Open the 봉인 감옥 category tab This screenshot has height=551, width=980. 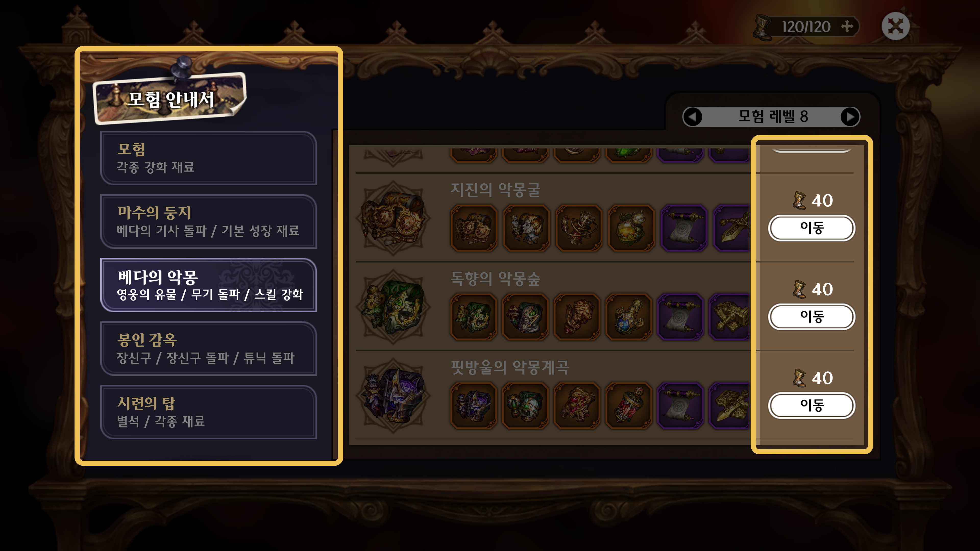(x=209, y=348)
